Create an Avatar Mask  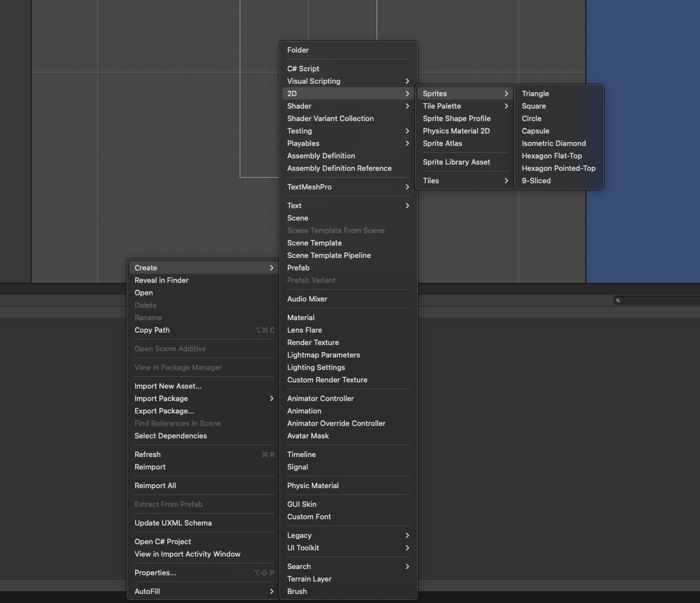[x=348, y=436]
